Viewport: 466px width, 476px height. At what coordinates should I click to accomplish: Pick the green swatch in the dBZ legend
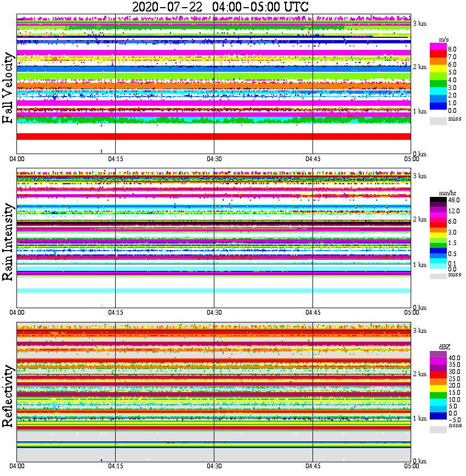[x=439, y=395]
